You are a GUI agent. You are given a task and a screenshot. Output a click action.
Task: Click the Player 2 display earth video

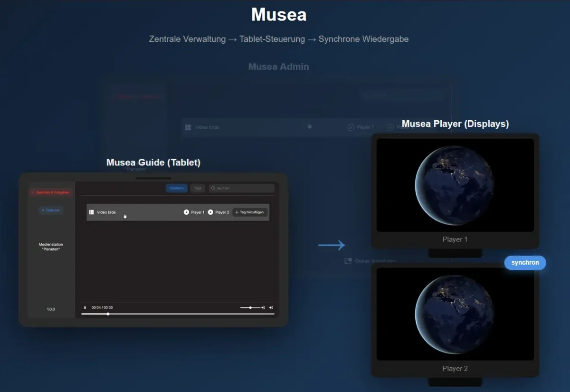(455, 314)
